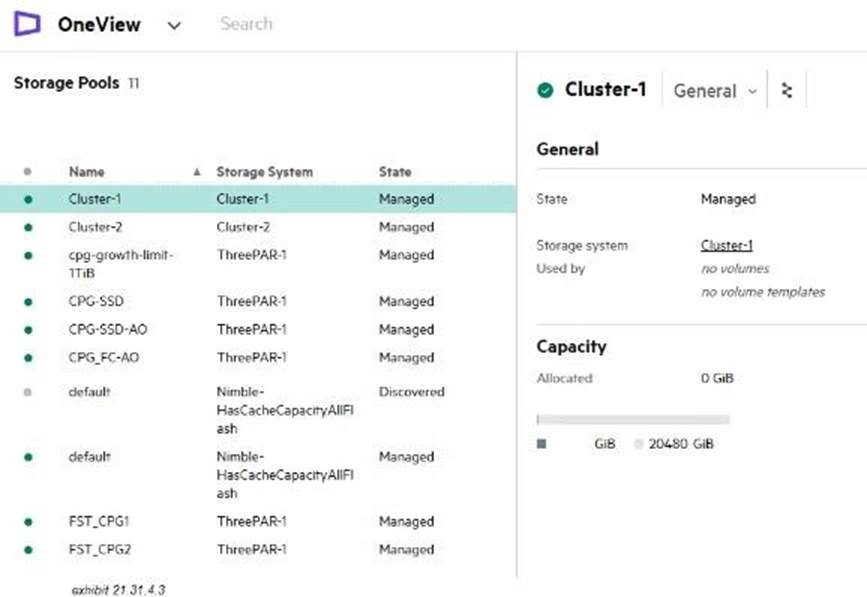Click the Name sort arrow indicator
Viewport: 867px width, 597px height.
point(197,172)
